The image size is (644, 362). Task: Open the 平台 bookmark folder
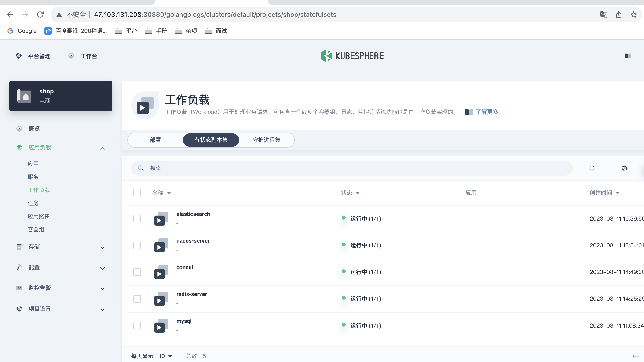click(126, 31)
